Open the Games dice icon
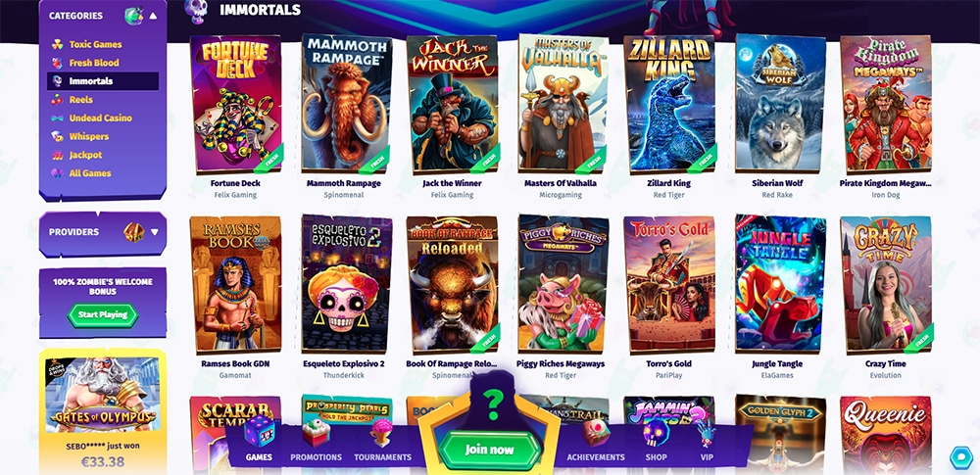Screen dimensions: 980x475 pos(259,431)
